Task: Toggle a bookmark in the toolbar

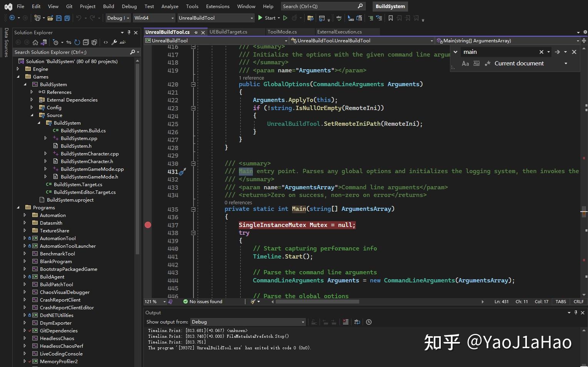Action: pos(390,18)
